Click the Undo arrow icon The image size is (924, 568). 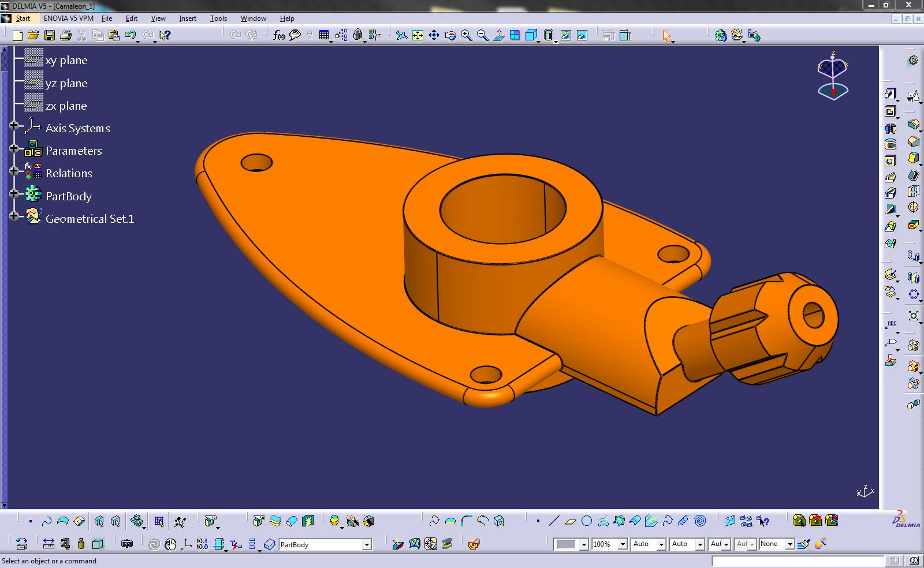[131, 35]
